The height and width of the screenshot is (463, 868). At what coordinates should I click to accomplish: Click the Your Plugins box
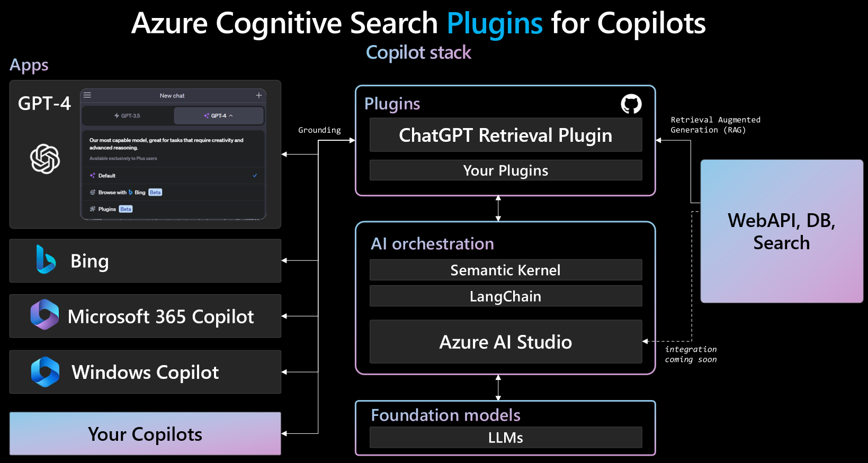click(506, 170)
